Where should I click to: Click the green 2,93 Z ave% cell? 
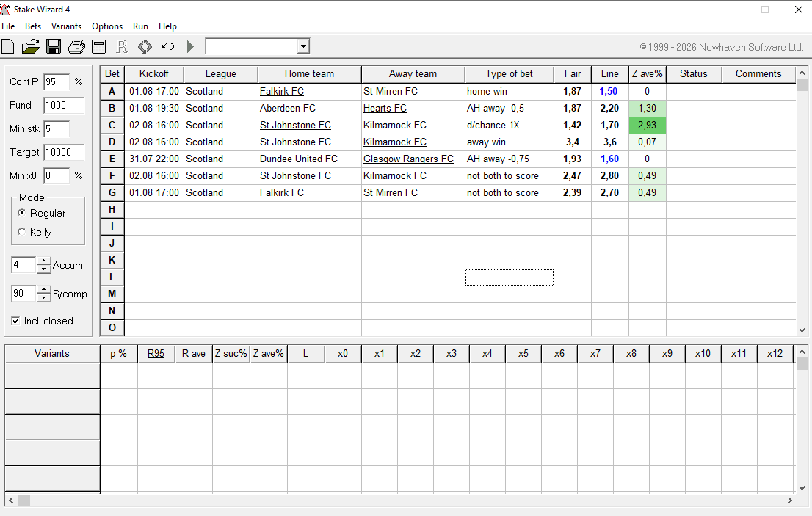[647, 126]
